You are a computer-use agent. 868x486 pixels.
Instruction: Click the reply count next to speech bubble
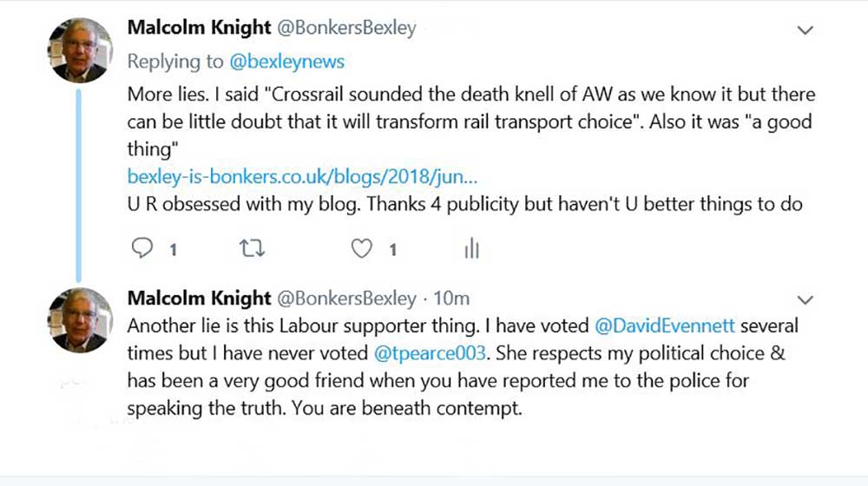point(174,250)
